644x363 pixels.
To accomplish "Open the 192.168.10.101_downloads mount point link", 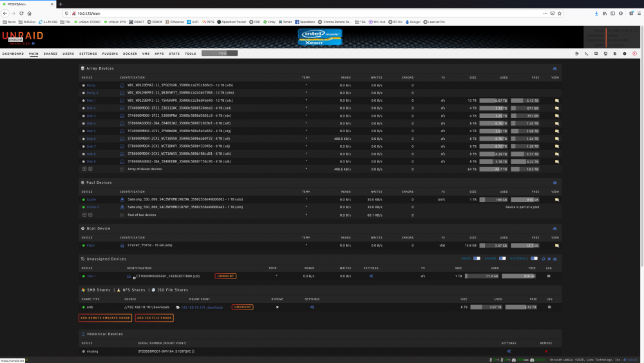I will 202,308.
